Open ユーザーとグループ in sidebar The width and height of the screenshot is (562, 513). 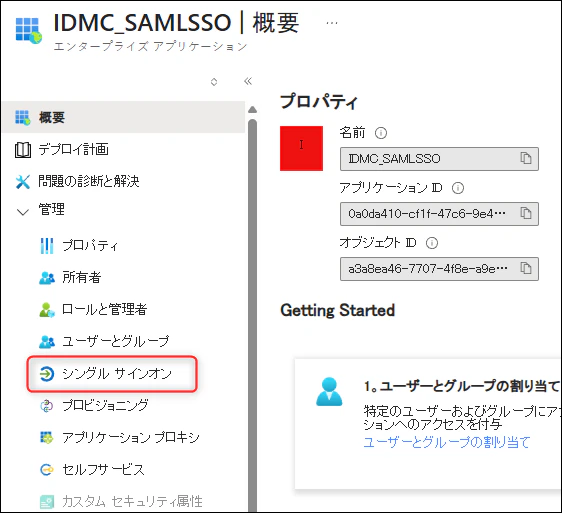pos(115,341)
